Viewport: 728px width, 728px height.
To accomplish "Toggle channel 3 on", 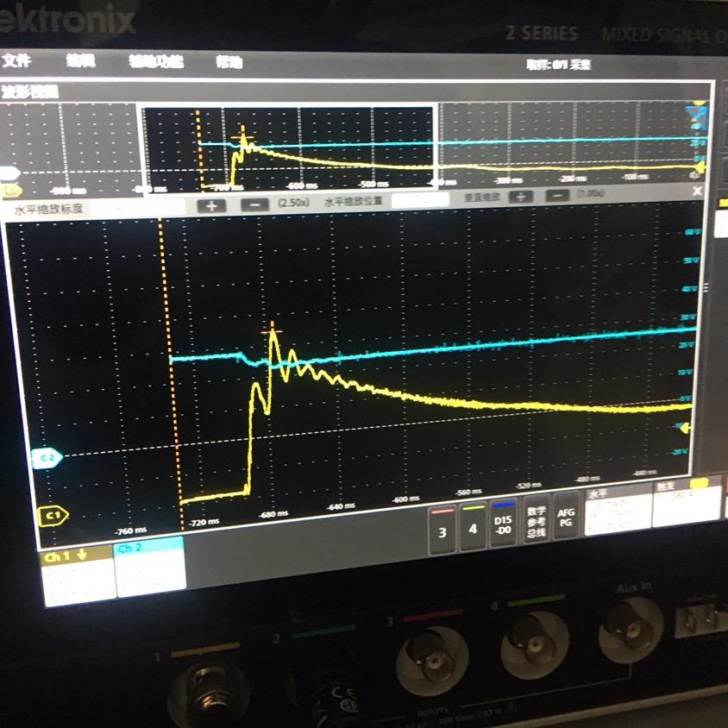I will 442,530.
